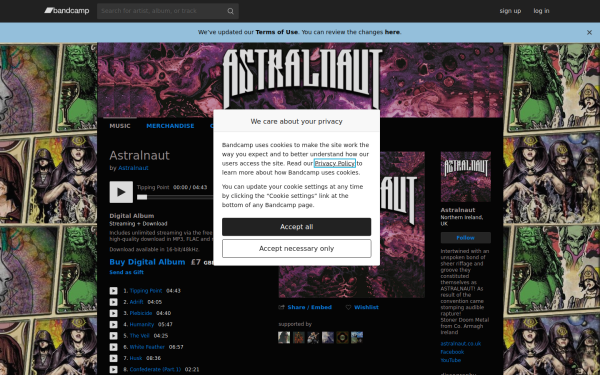Viewport: 600px width, 375px height.
Task: Click Send as Gift
Action: pos(127,272)
